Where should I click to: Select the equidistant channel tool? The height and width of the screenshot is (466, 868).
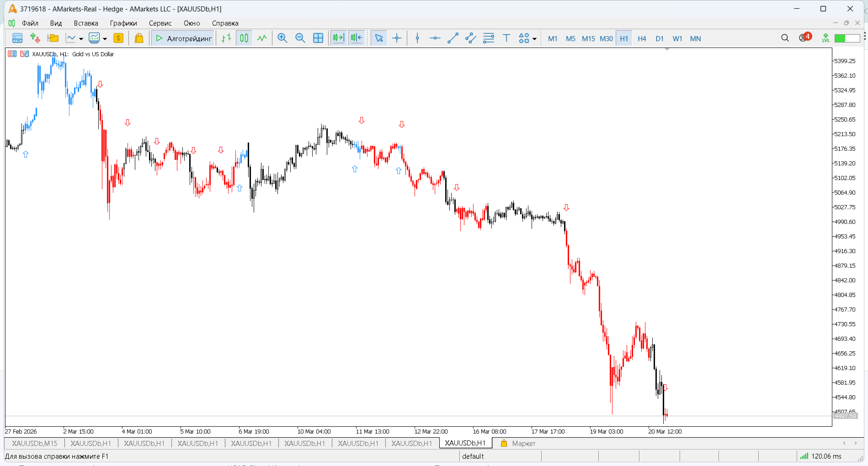coord(471,38)
